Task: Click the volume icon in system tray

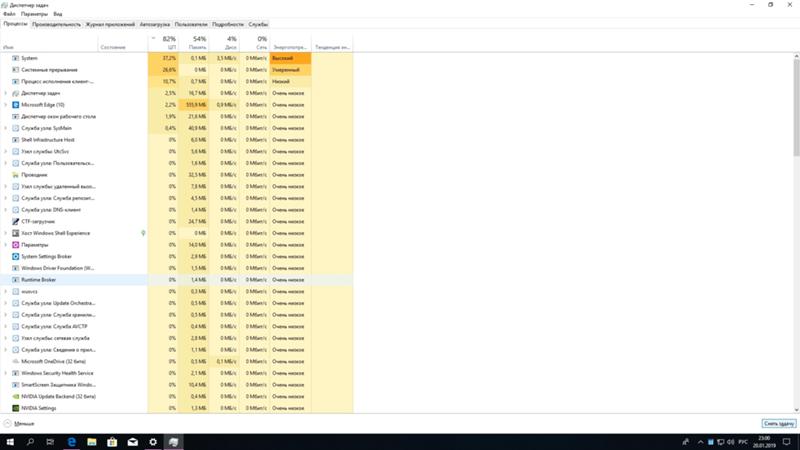Action: 731,442
